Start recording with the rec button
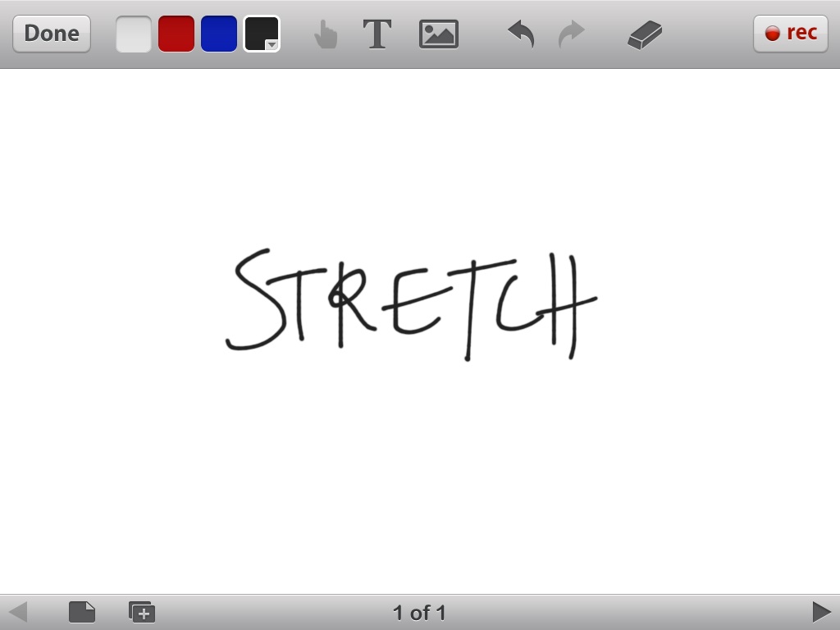Viewport: 840px width, 630px height. coord(791,34)
